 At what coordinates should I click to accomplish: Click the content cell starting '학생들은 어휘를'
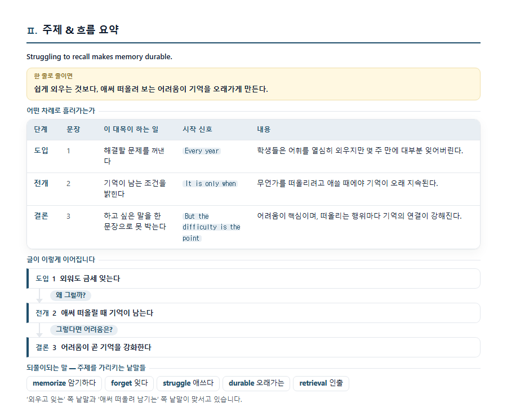tap(360, 151)
